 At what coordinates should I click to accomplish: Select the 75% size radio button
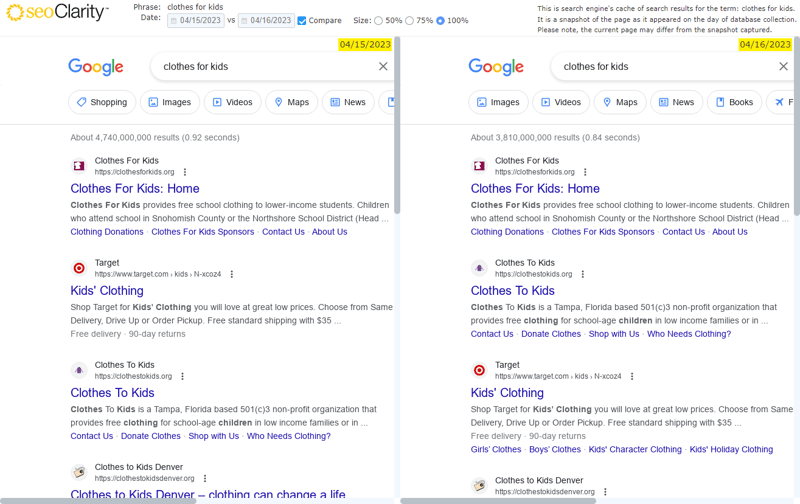click(x=409, y=20)
